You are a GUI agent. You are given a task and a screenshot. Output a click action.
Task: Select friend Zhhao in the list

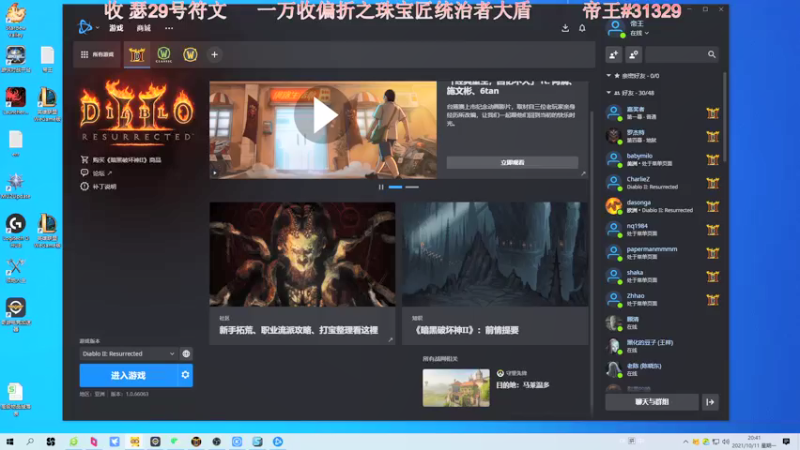pos(661,299)
